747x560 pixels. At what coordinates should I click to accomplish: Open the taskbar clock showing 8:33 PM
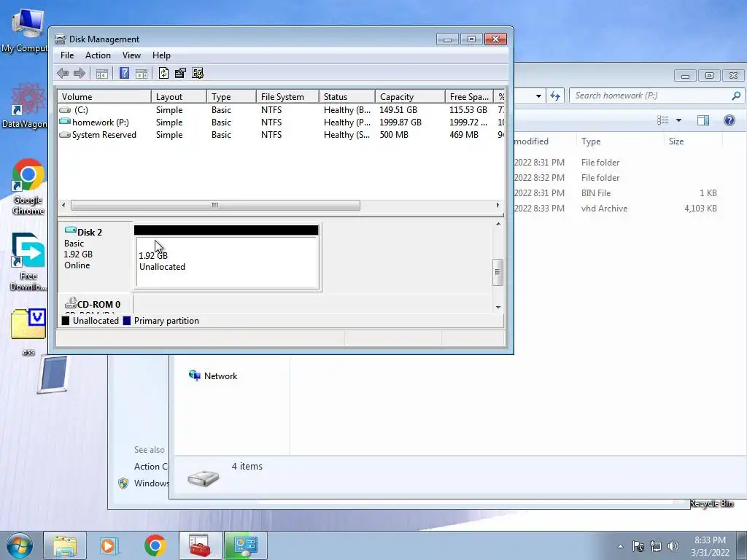tap(710, 546)
